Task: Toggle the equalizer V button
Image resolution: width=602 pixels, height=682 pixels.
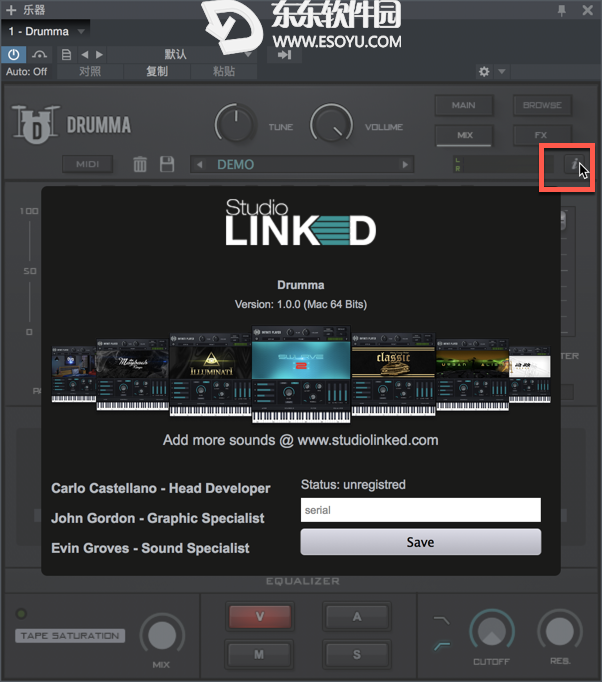Action: click(x=260, y=616)
